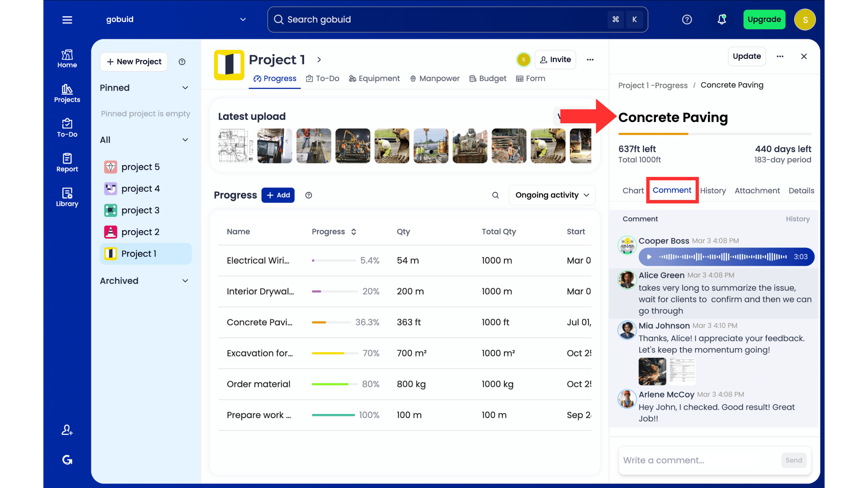This screenshot has height=488, width=868.
Task: Click the green Upgrade button
Action: [x=764, y=20]
